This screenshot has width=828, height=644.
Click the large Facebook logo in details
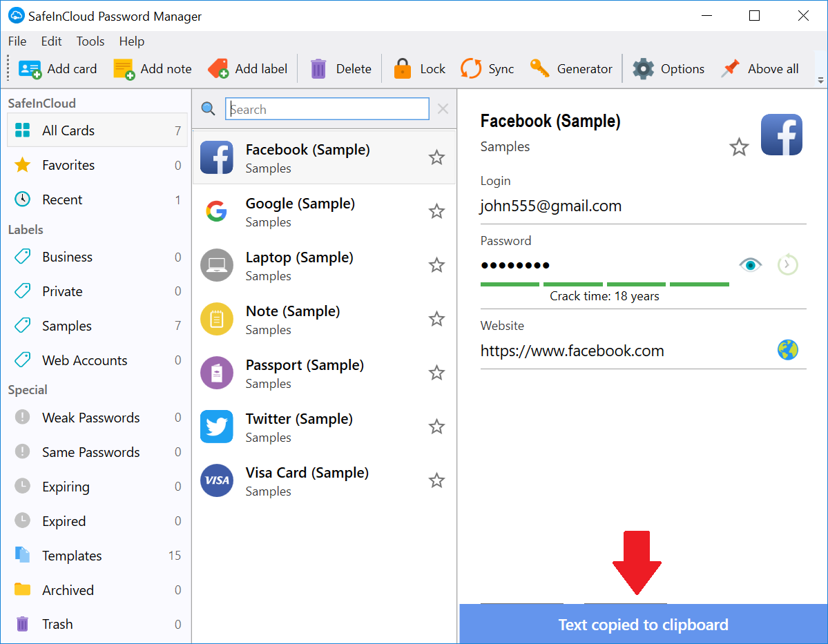782,135
